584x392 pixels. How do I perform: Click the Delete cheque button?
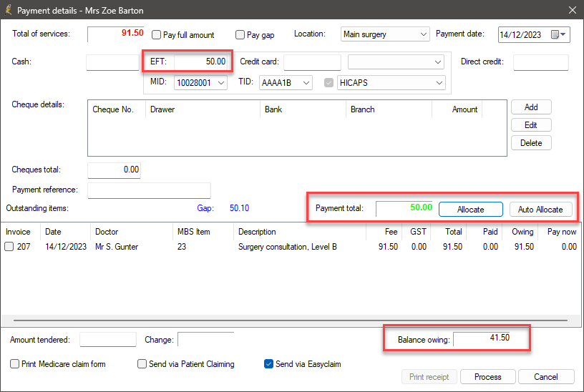tap(531, 143)
